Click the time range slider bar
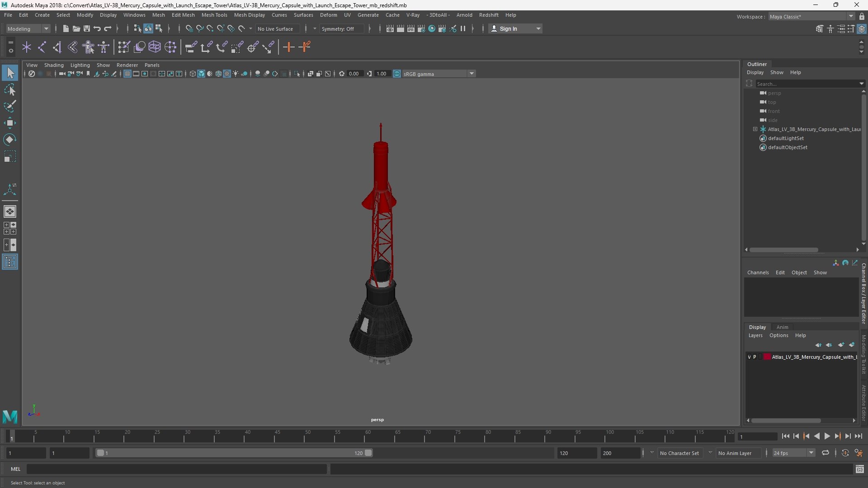The height and width of the screenshot is (488, 868). tap(234, 453)
